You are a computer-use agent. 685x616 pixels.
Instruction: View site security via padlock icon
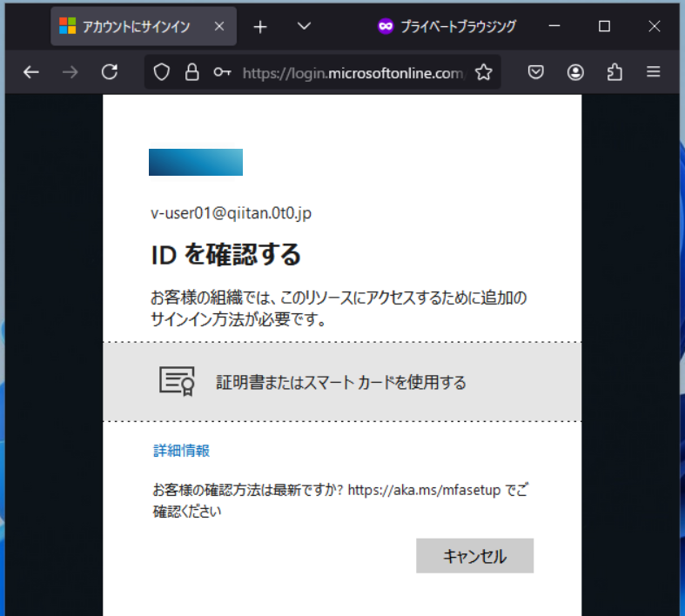(x=191, y=72)
